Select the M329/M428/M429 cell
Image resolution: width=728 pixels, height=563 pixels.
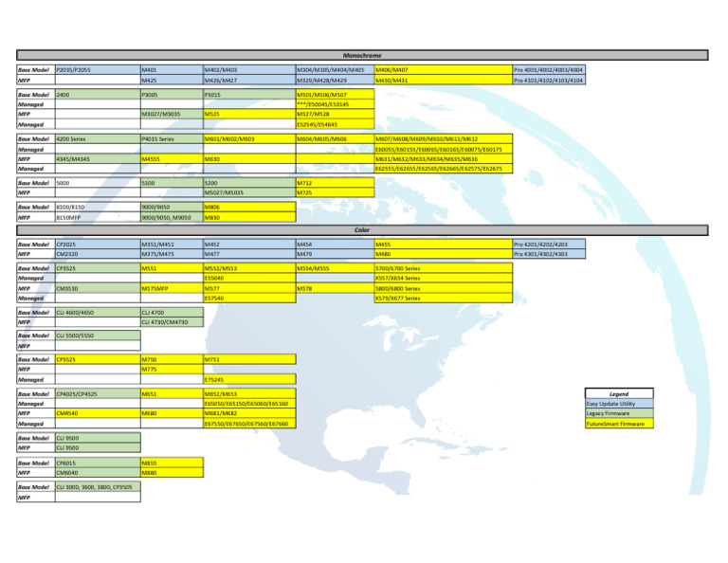336,81
